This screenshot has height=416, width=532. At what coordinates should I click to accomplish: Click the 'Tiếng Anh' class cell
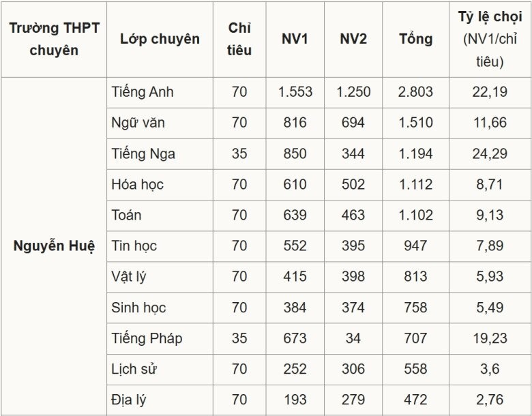143,92
